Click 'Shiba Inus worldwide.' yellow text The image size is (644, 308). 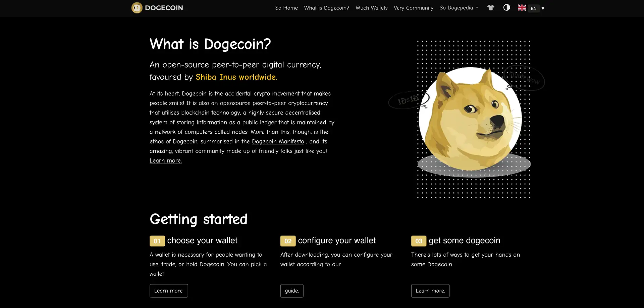click(x=236, y=77)
